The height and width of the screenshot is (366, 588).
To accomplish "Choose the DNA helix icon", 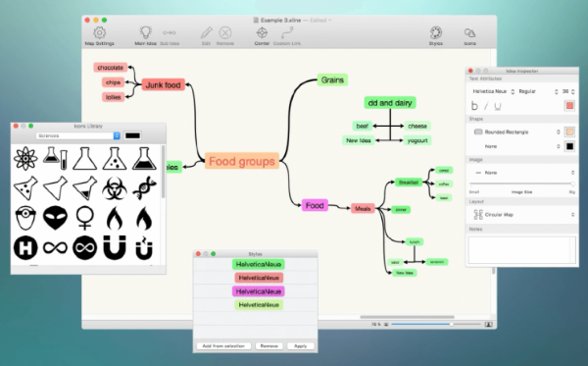I will pos(144,188).
